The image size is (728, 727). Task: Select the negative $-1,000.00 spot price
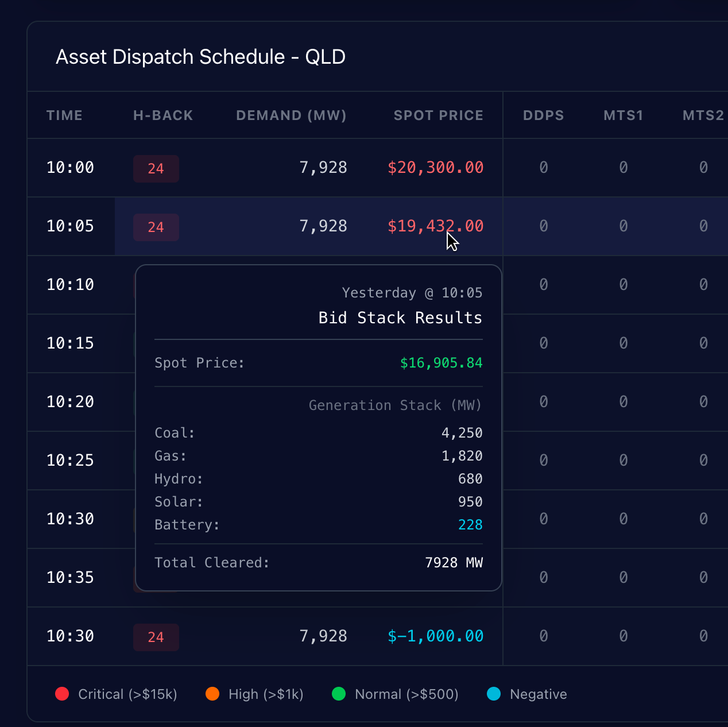coord(435,636)
